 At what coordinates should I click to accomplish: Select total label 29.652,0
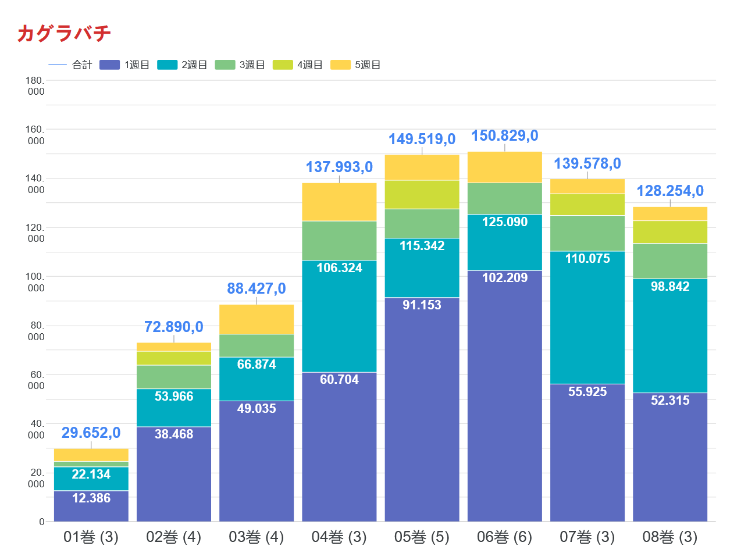[x=91, y=433]
